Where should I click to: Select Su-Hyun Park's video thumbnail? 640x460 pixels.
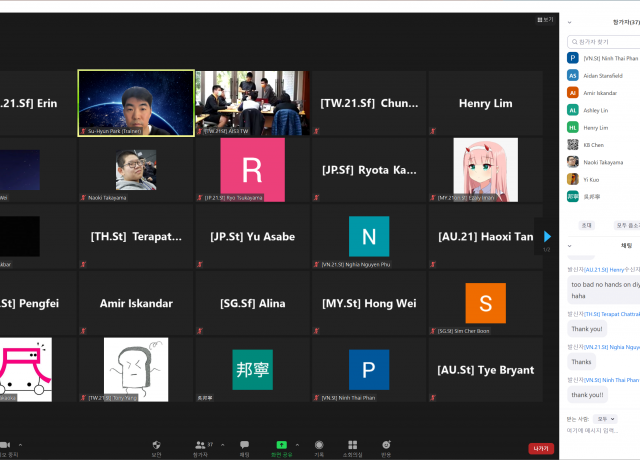[x=136, y=103]
